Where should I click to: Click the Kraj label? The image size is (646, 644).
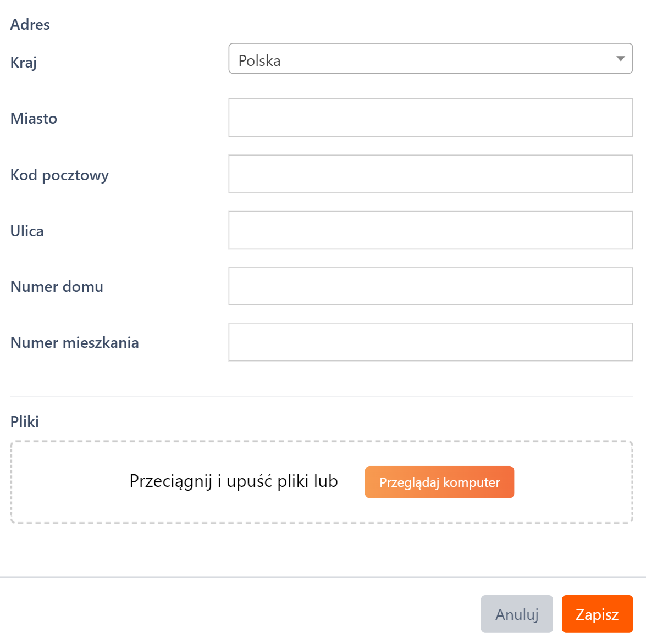pyautogui.click(x=23, y=63)
